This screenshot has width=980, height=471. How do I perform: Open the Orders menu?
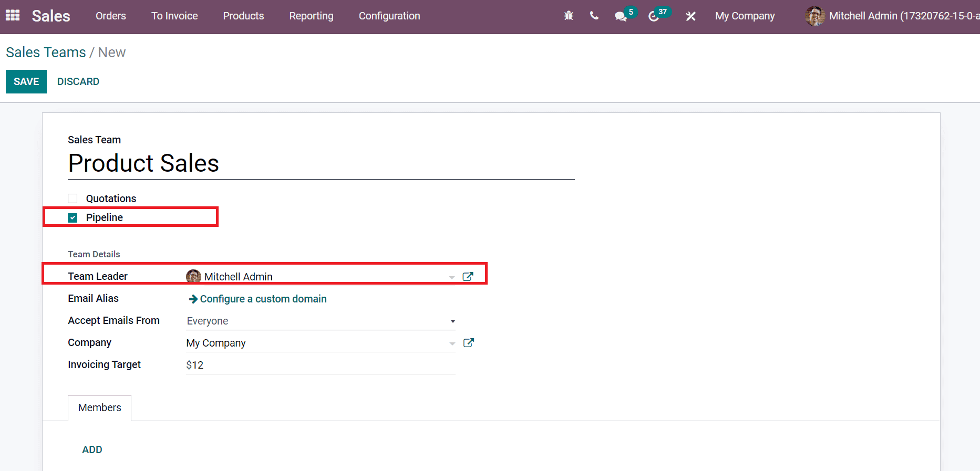click(111, 16)
